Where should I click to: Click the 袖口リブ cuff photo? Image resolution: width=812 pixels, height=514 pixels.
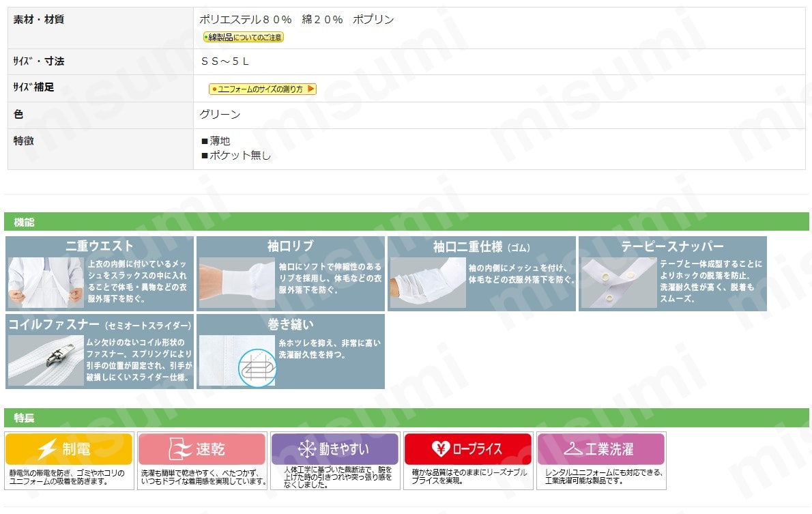point(237,283)
